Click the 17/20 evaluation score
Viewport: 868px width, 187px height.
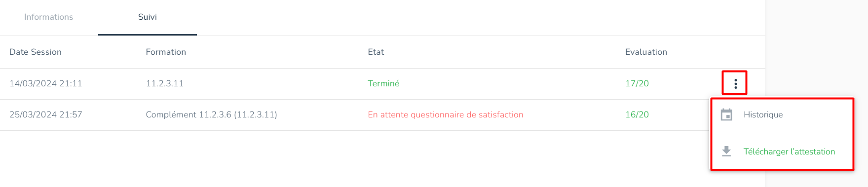637,83
